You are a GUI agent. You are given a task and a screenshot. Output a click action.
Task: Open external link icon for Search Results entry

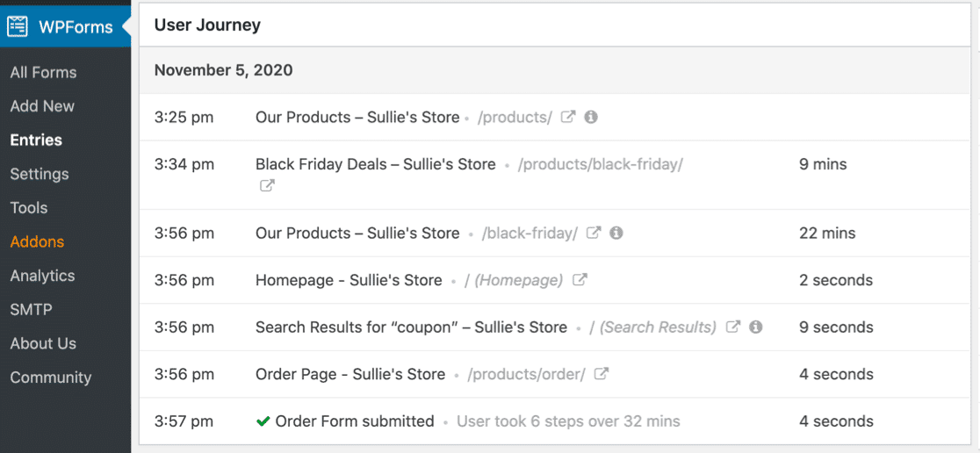coord(733,327)
